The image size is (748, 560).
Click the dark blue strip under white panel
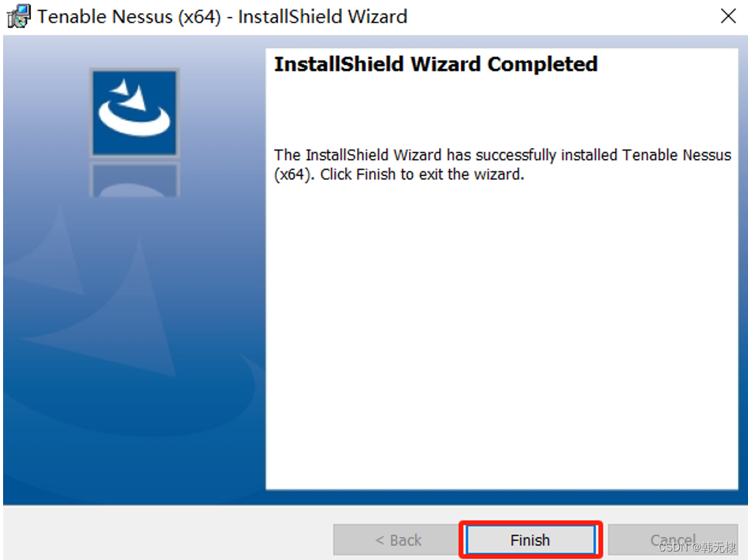502,497
